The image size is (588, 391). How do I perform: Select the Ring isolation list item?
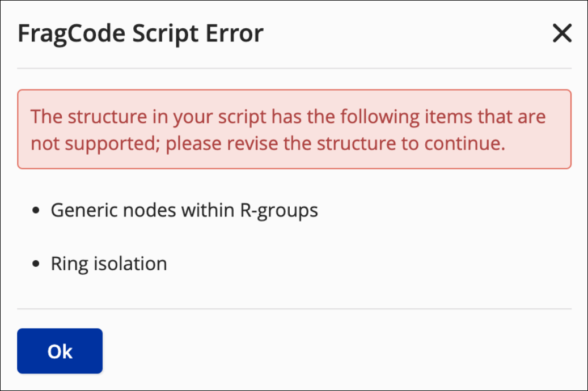[109, 263]
